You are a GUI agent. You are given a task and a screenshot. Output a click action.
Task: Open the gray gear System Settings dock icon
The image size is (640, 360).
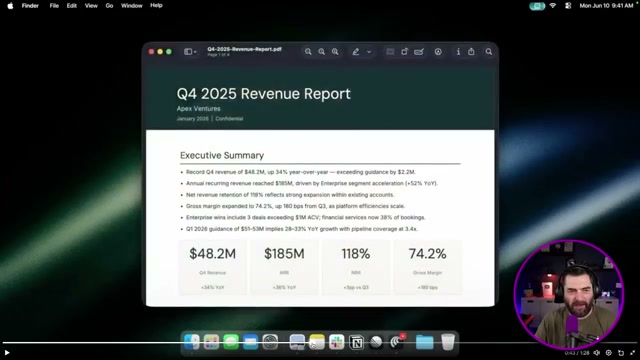point(270,342)
